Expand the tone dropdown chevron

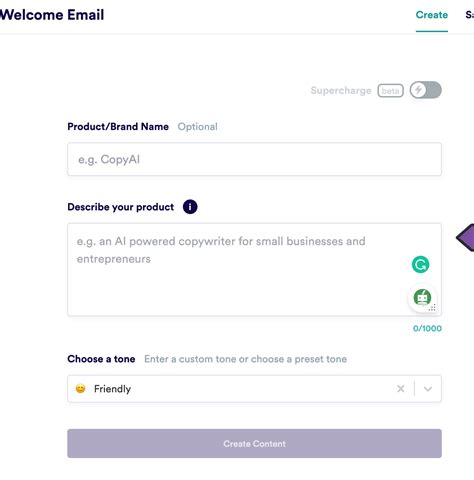click(x=428, y=389)
